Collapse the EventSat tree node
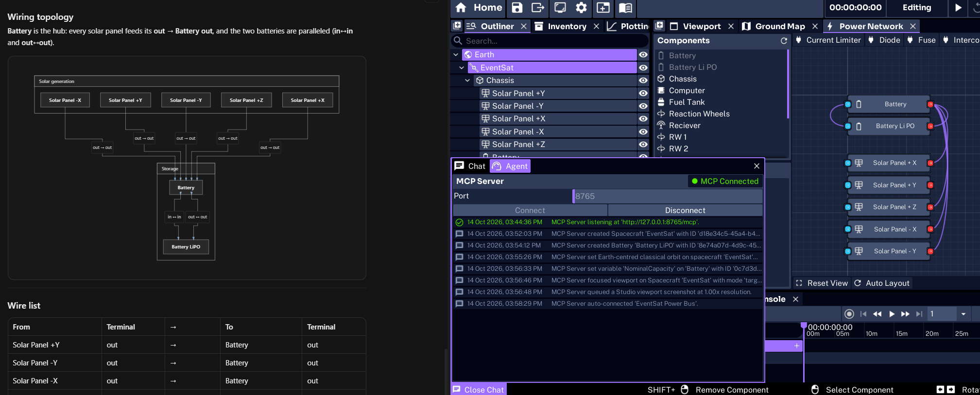 (462, 68)
